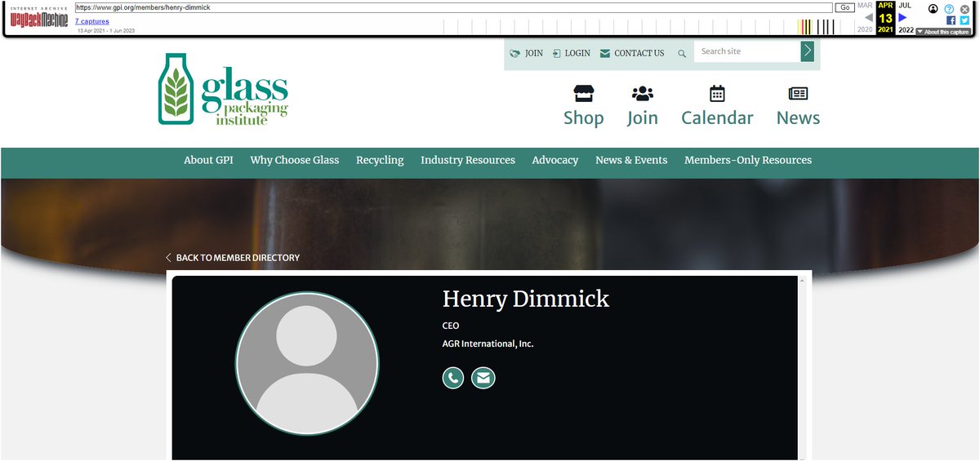Click the AGR International, Inc. text
The image size is (980, 461).
tap(488, 344)
